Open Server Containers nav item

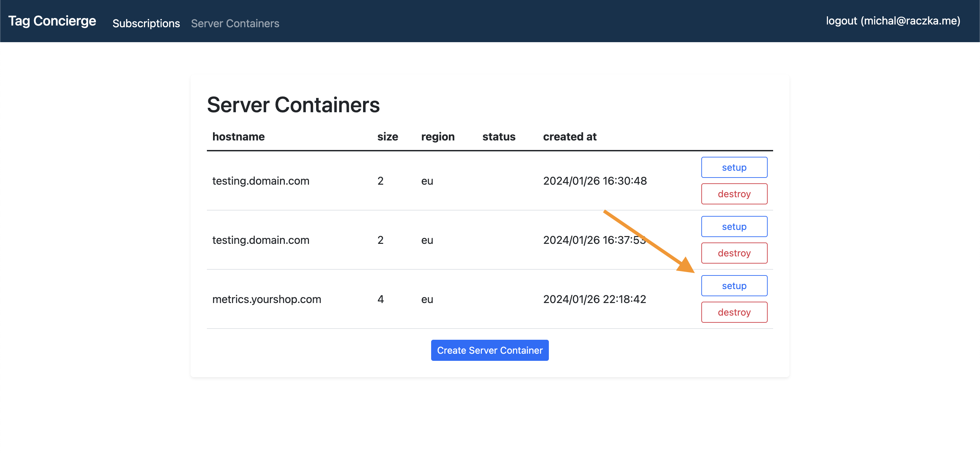pyautogui.click(x=235, y=23)
